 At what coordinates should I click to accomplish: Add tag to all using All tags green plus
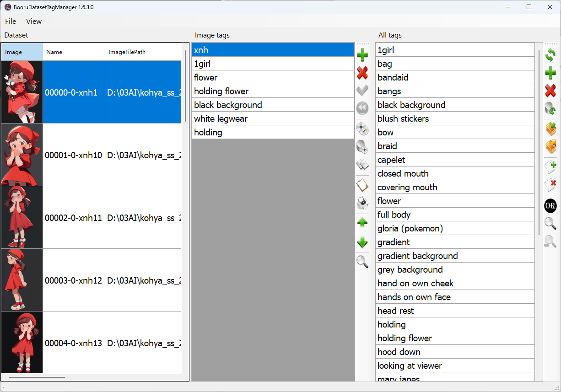pos(550,73)
